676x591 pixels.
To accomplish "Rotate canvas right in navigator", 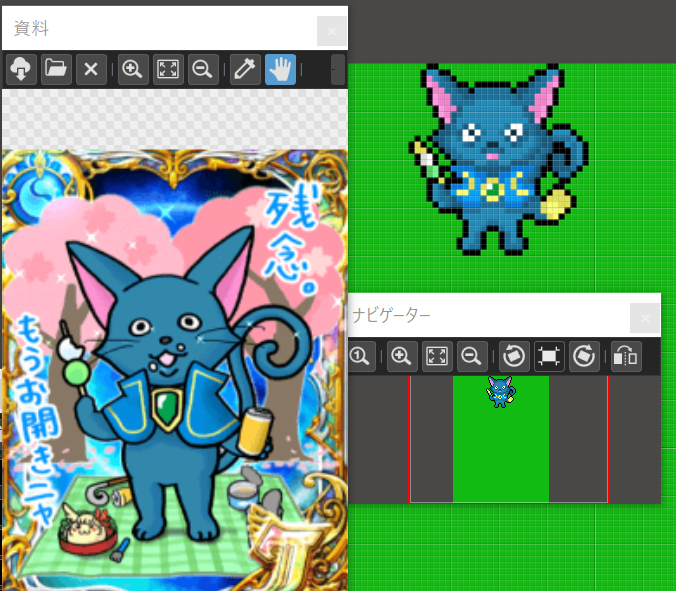I will pyautogui.click(x=584, y=356).
